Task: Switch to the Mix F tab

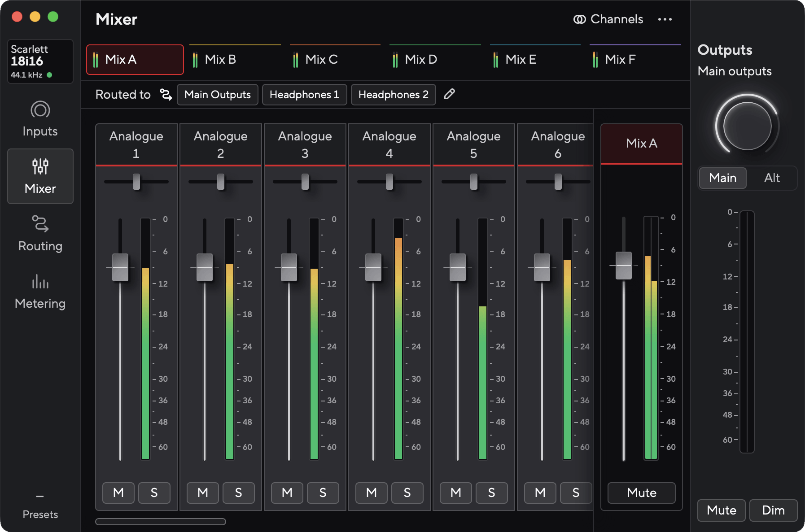Action: [x=635, y=60]
